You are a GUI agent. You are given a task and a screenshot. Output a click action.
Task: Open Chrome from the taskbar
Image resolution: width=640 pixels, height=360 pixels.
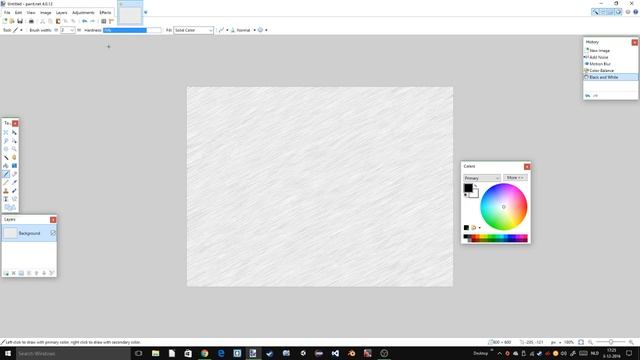click(204, 353)
